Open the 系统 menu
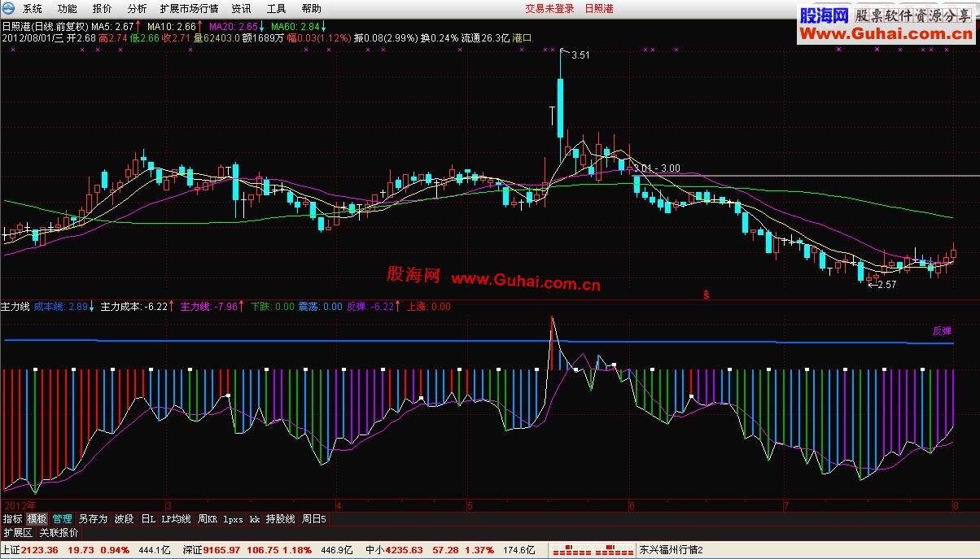The image size is (980, 559). (33, 9)
